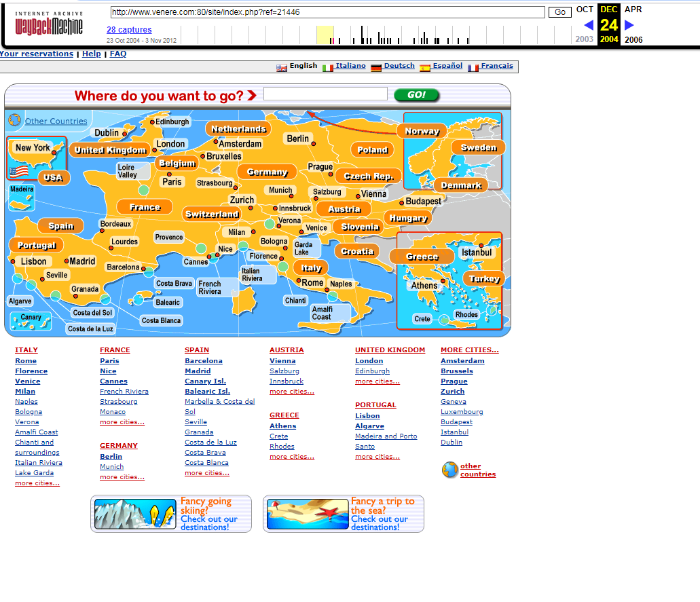This screenshot has height=602, width=700.
Task: Select the Hungary label on the map
Action: coord(409,218)
